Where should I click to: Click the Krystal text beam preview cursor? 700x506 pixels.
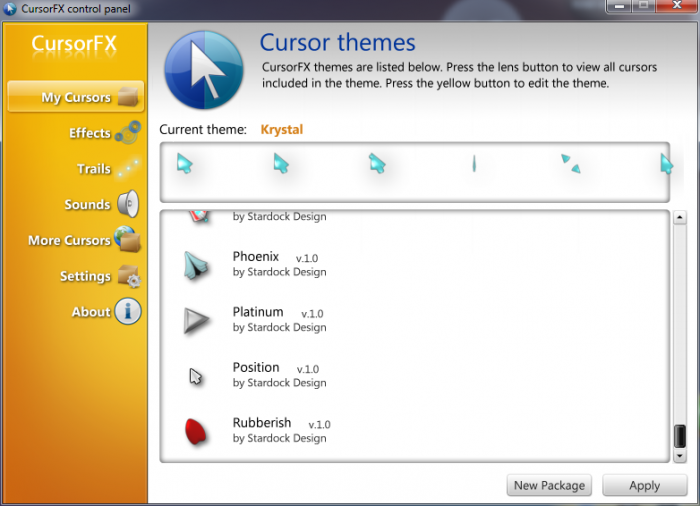click(474, 163)
